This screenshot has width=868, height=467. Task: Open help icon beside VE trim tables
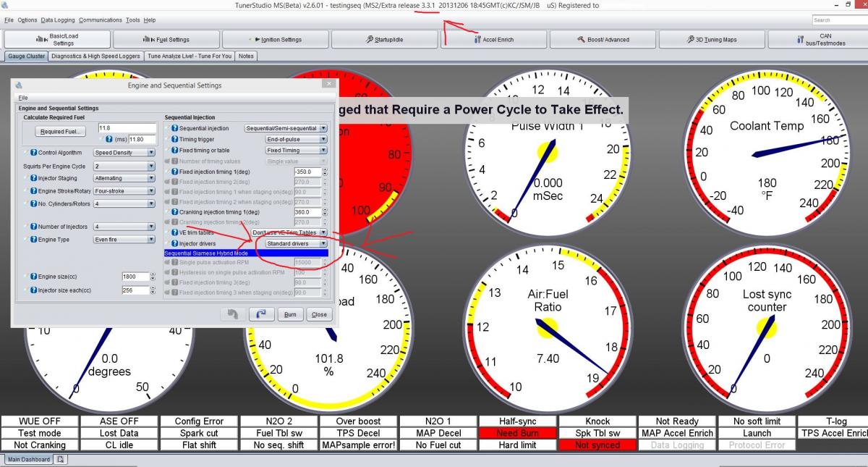(x=175, y=232)
